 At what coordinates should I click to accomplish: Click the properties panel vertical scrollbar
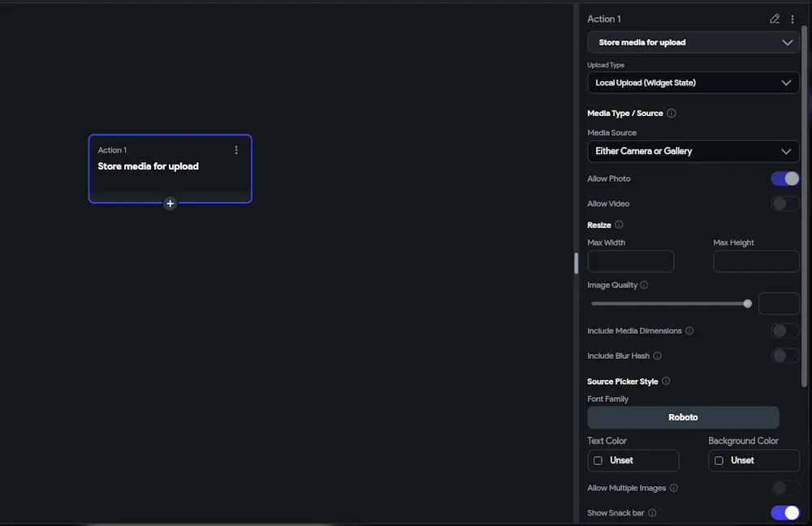pyautogui.click(x=804, y=206)
